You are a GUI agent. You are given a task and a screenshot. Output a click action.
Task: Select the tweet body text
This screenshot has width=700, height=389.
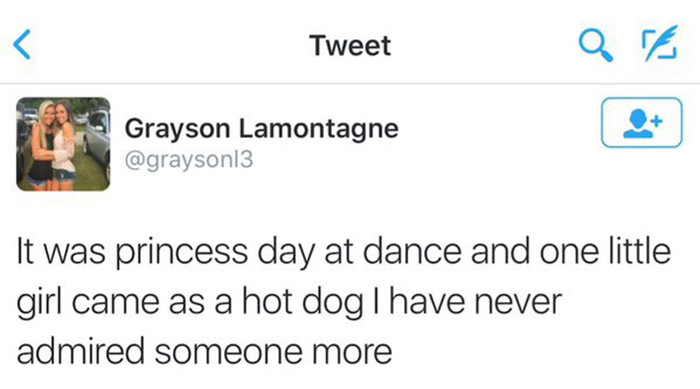click(x=344, y=301)
